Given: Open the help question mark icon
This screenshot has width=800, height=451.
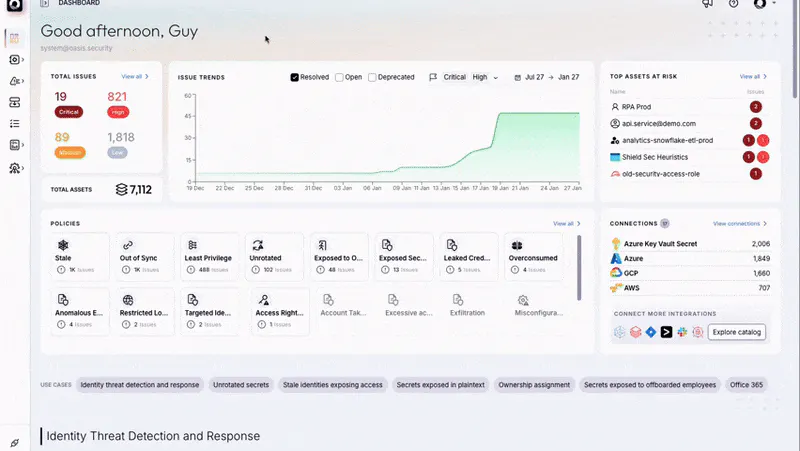Looking at the screenshot, I should 733,4.
